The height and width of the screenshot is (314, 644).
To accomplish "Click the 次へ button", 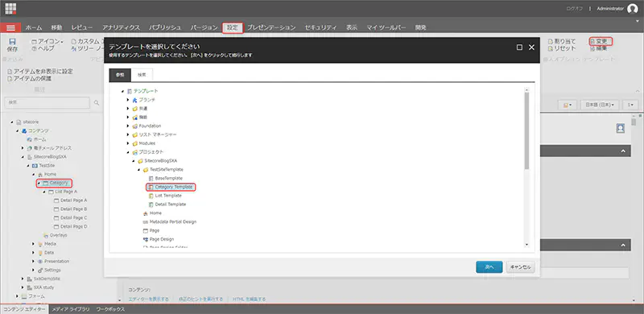I will [489, 266].
